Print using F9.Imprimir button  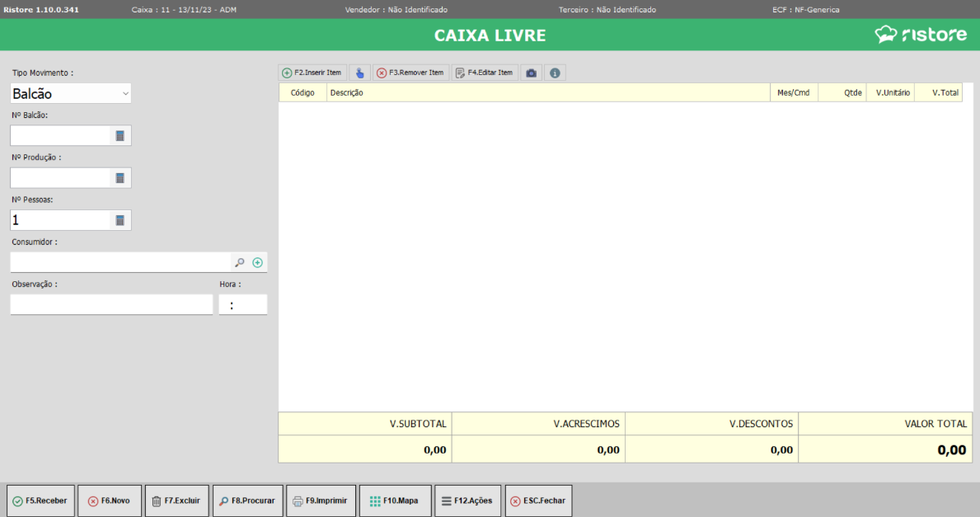(321, 501)
